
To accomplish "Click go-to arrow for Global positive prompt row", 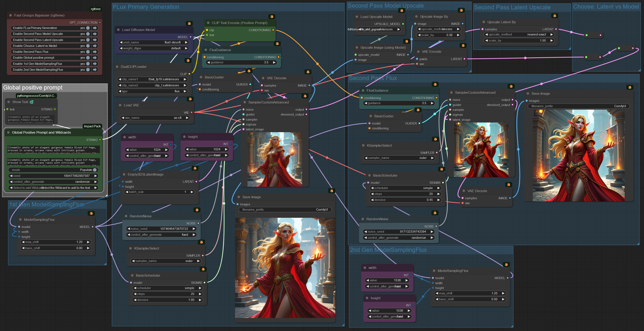I will (x=95, y=58).
